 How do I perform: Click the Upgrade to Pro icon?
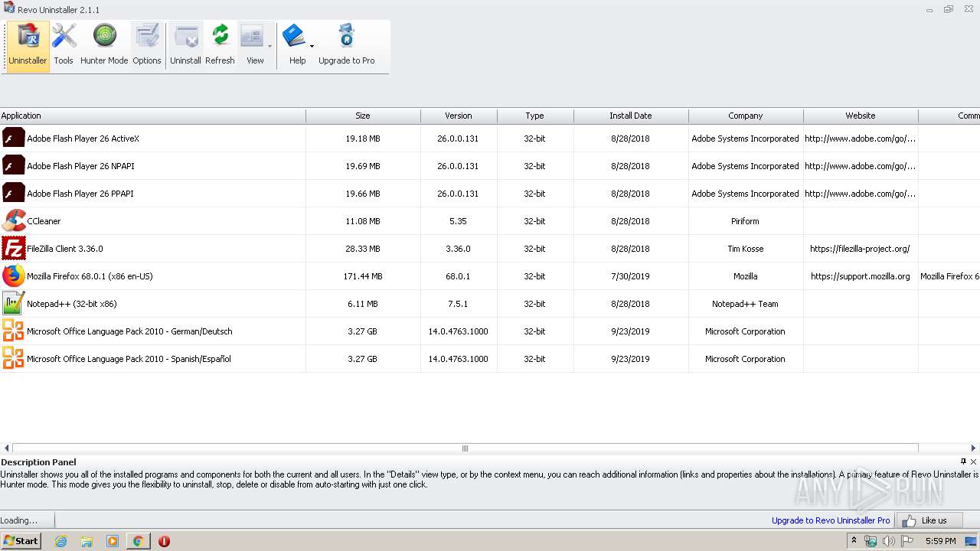tap(347, 46)
